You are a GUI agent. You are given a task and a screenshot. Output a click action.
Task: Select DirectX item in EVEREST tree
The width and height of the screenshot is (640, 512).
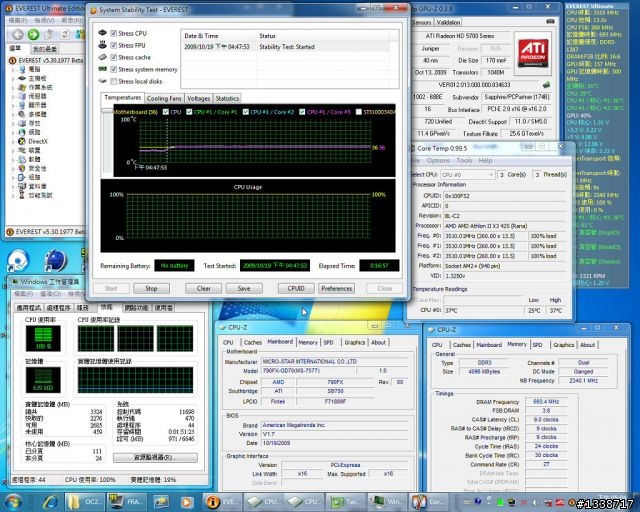37,142
